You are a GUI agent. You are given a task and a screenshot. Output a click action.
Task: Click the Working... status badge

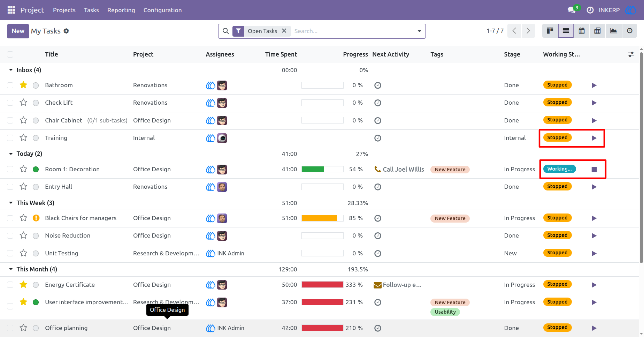pyautogui.click(x=559, y=169)
